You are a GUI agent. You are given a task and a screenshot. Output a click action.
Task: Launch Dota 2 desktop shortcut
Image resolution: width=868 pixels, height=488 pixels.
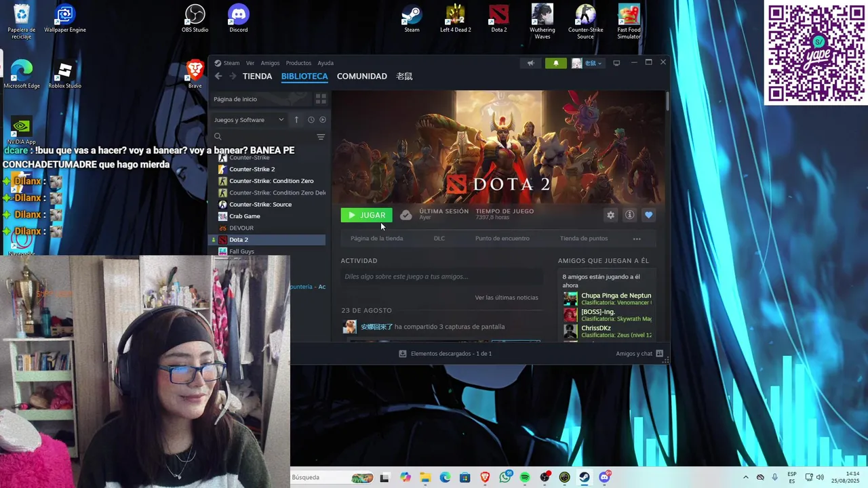tap(499, 19)
